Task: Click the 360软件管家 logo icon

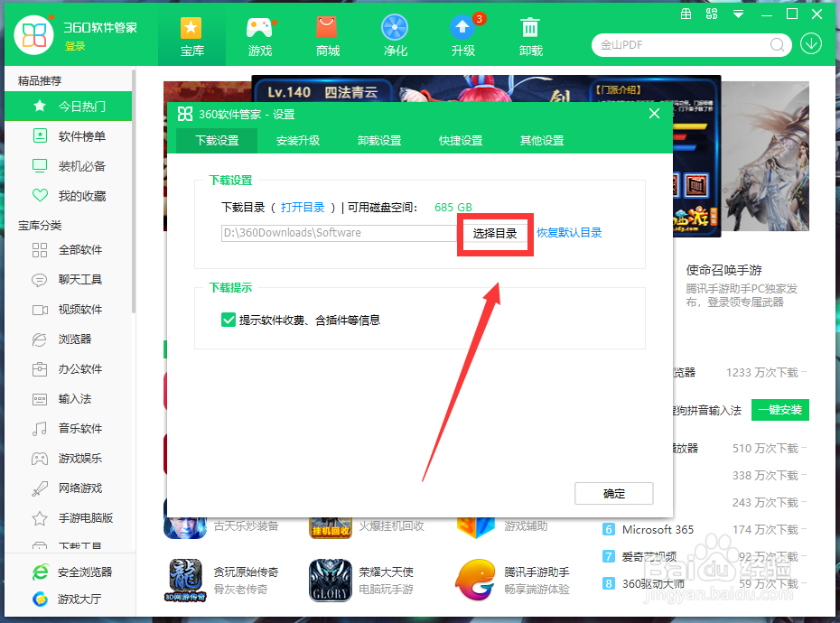Action: point(33,35)
